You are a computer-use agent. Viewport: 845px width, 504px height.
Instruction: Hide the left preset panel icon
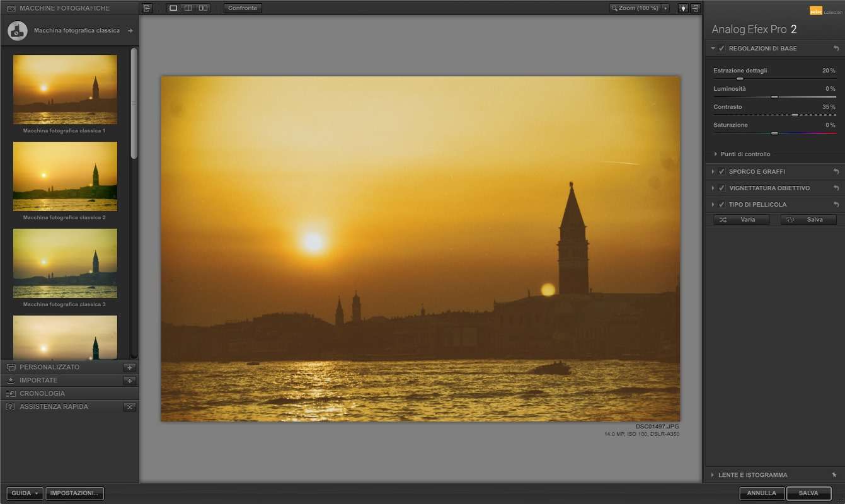pos(147,8)
